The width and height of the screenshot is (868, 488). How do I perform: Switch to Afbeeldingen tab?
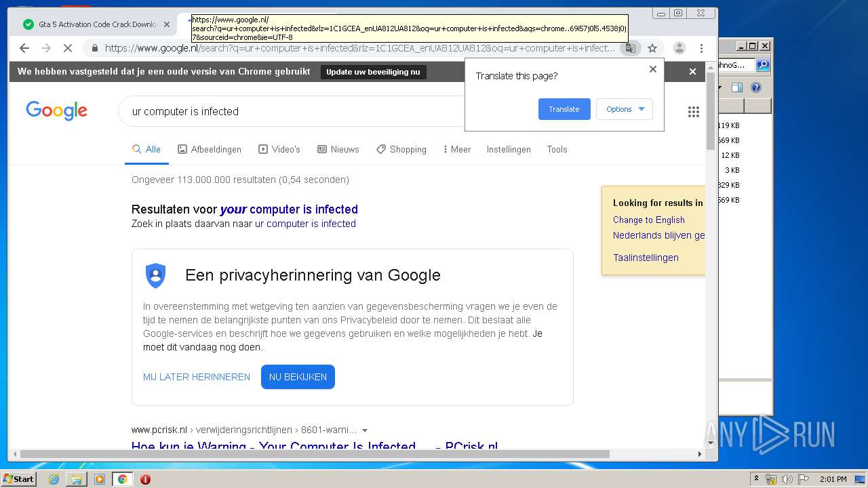(x=210, y=149)
